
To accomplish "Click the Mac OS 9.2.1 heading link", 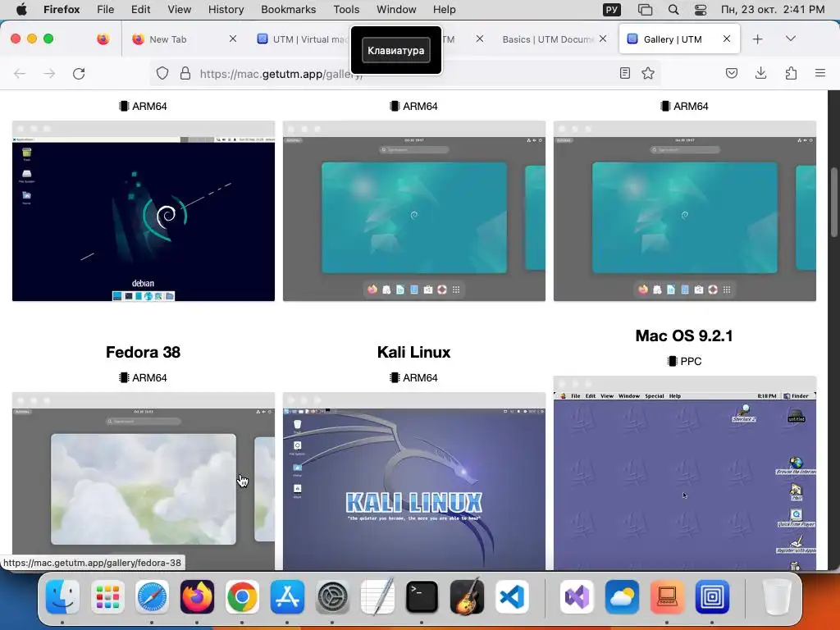I will pos(684,336).
